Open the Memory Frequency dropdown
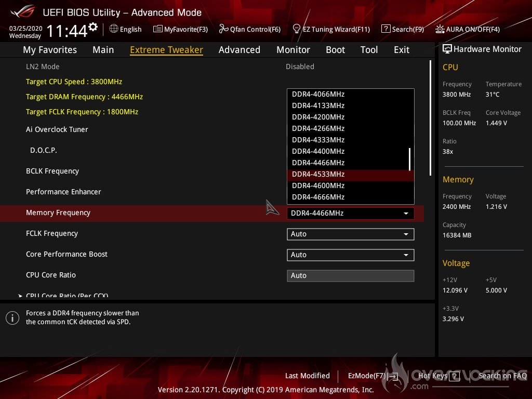 [x=351, y=214]
